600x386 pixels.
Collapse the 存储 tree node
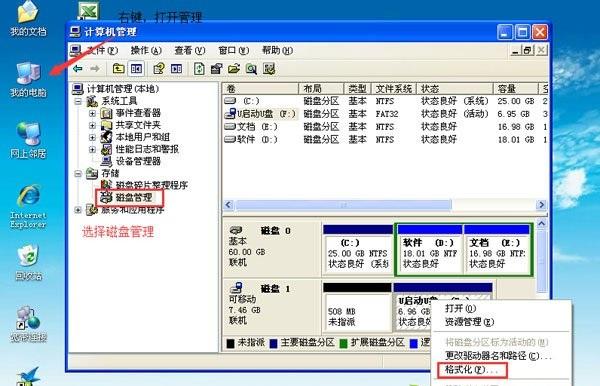(78, 174)
